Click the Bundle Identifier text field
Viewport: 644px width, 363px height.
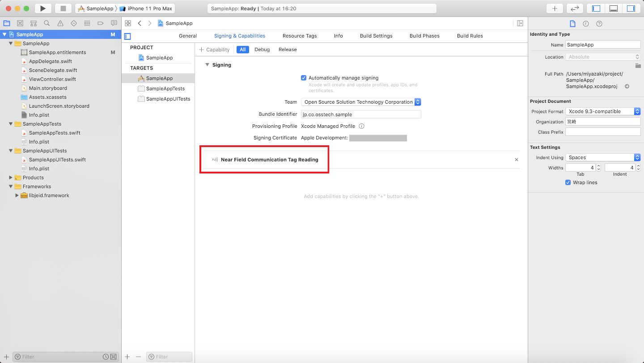click(x=361, y=114)
